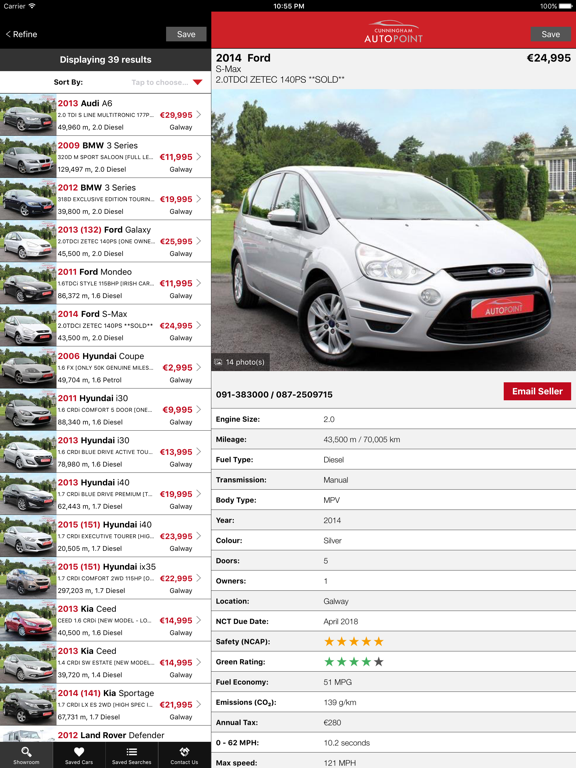Image resolution: width=576 pixels, height=768 pixels.
Task: Select the 2013 Hyundai i30 listing title
Action: tap(94, 440)
